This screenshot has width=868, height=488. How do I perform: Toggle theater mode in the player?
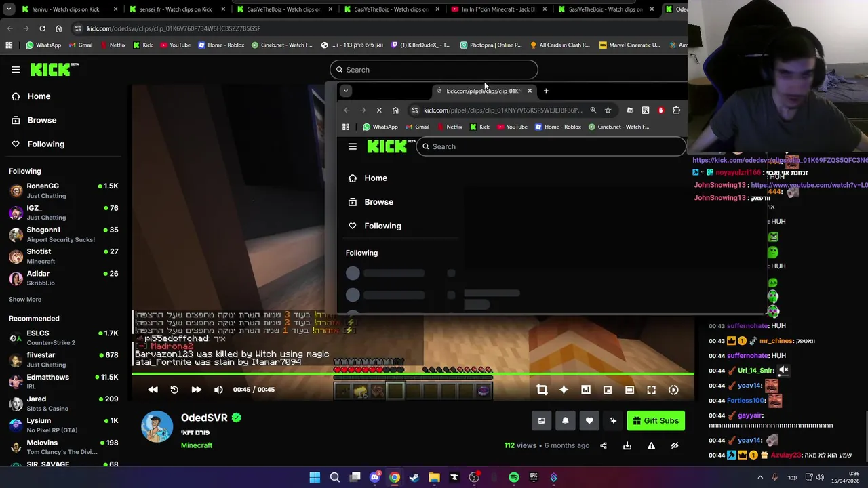629,390
